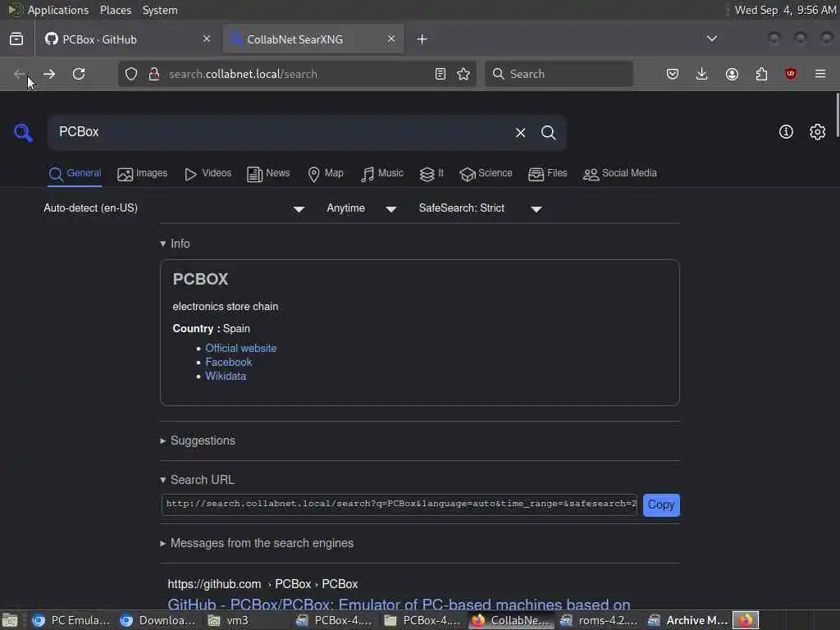Open the SearXNG about info icon
Image resolution: width=840 pixels, height=630 pixels.
786,132
